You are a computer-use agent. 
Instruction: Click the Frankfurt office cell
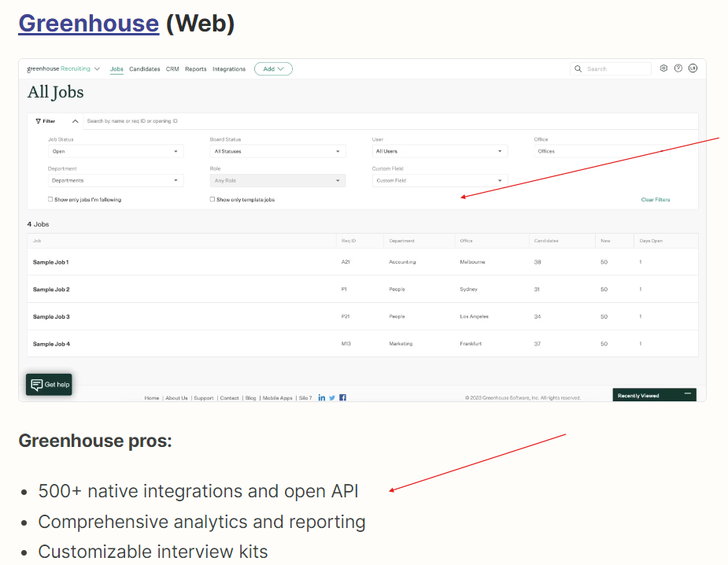(x=471, y=344)
